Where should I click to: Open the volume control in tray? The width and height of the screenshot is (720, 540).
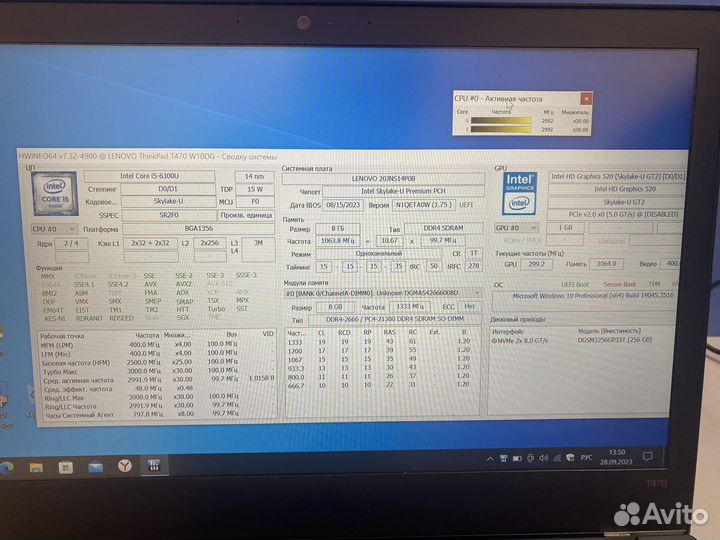(544, 458)
